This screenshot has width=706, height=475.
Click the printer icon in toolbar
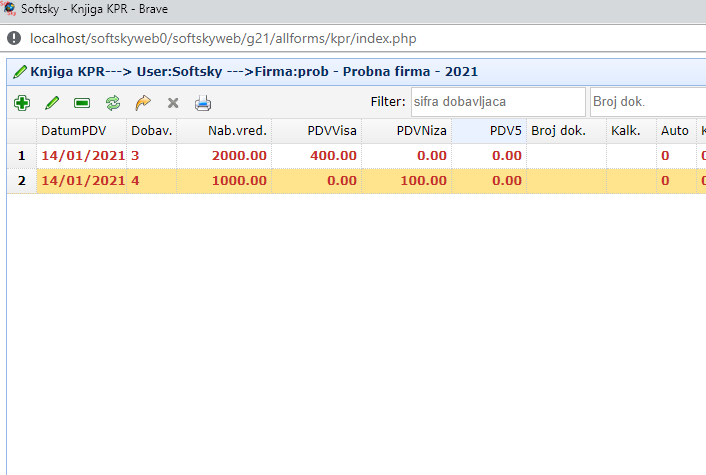point(203,103)
